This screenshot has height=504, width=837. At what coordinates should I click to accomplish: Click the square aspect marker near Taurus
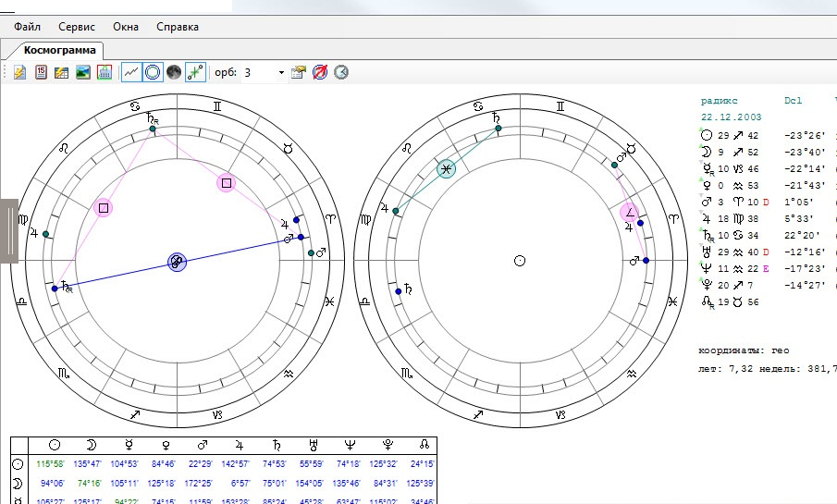[227, 182]
